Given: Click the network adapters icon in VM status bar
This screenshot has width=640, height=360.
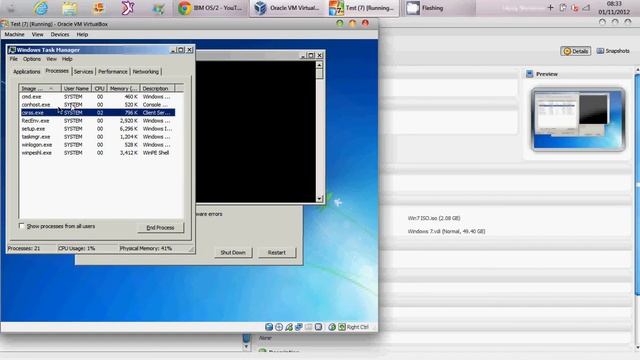Looking at the screenshot, I should point(299,327).
